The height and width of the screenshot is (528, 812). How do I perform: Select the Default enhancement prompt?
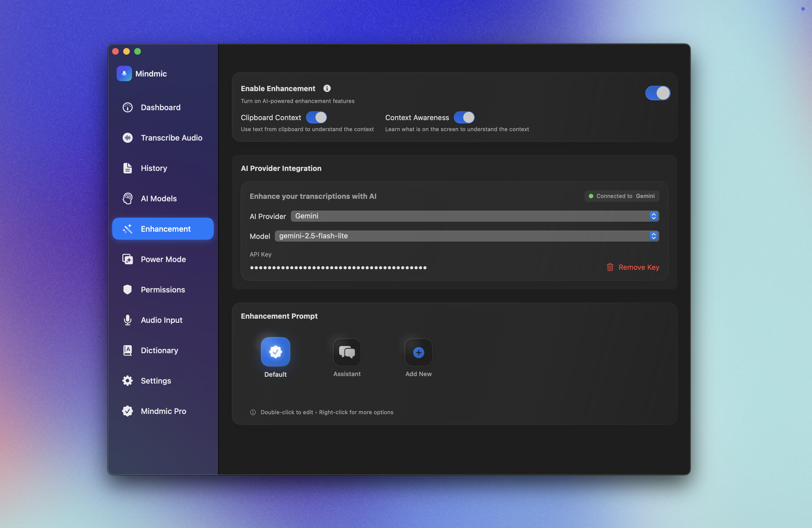coord(275,352)
